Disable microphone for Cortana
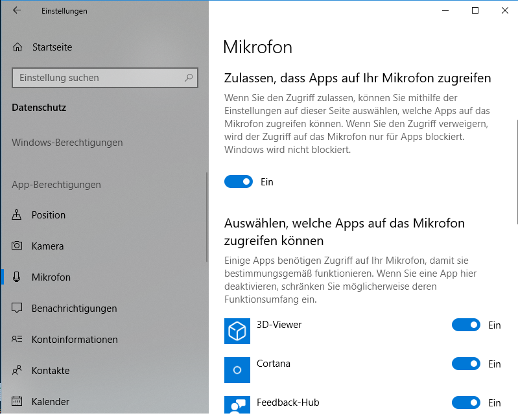The image size is (518, 420). click(x=466, y=364)
